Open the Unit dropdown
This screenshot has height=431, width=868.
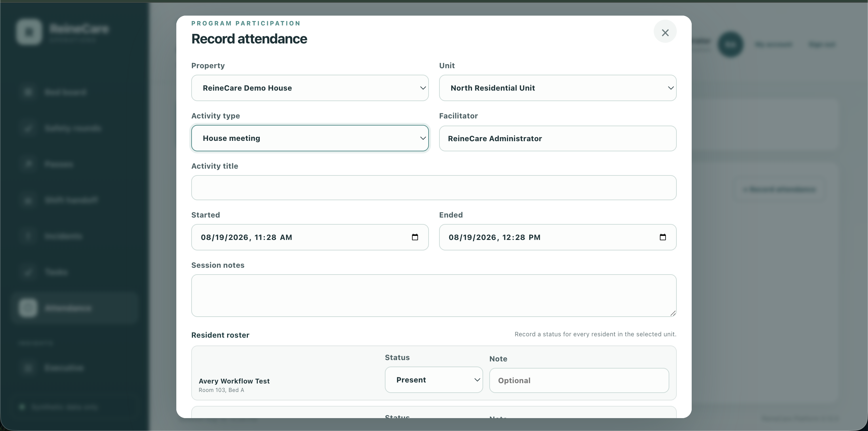tap(558, 88)
